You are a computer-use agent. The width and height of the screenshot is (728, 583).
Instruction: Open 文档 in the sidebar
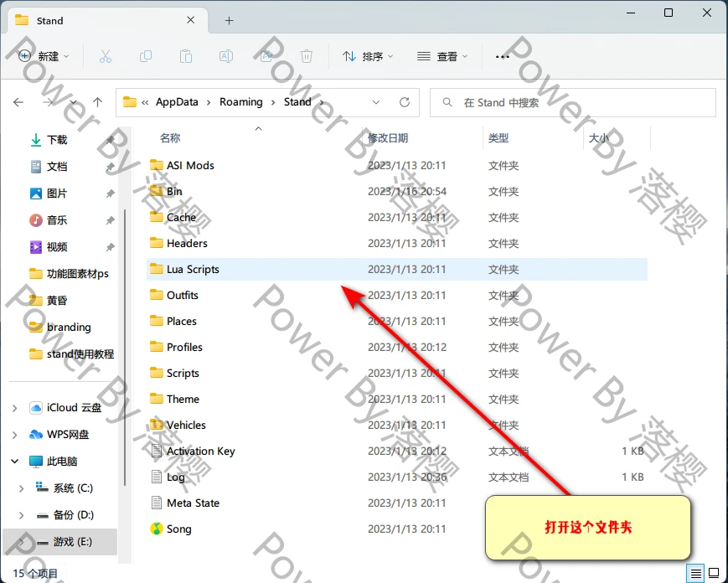57,167
